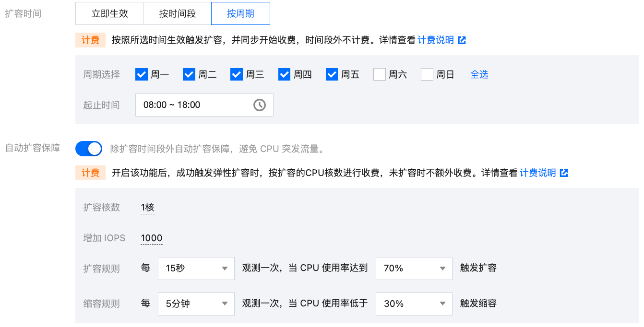Click the 缩容规则 label
The height and width of the screenshot is (327, 644).
click(102, 304)
